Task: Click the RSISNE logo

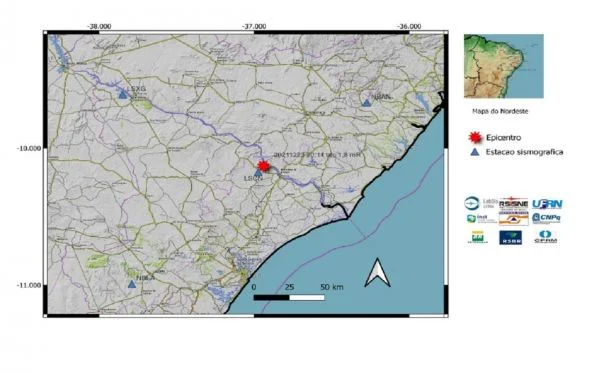Action: (513, 203)
